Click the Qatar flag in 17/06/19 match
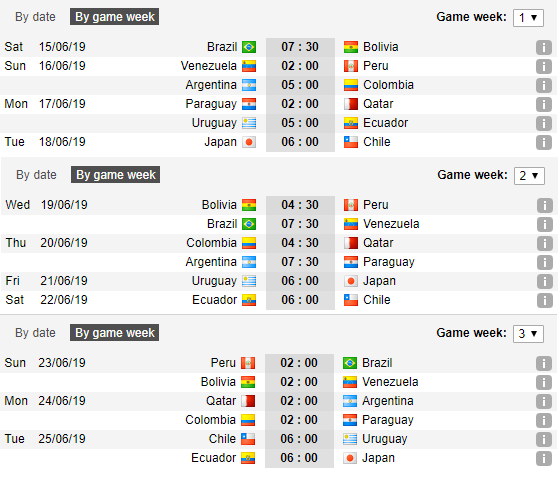559x477 pixels. (x=351, y=104)
